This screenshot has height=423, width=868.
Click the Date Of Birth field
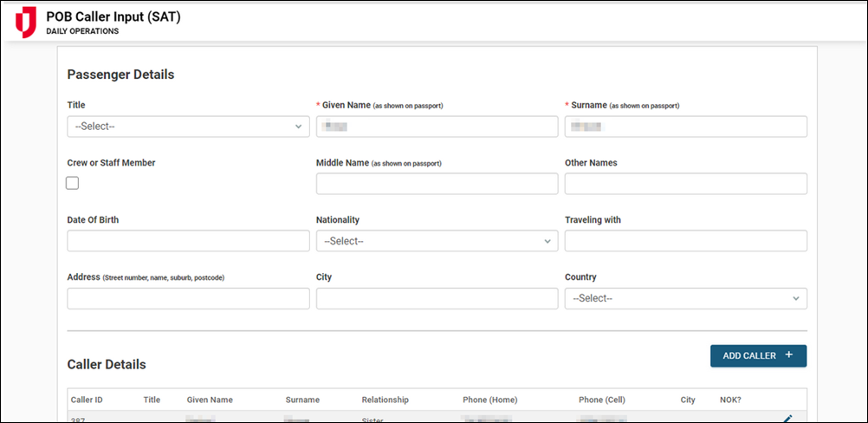(x=188, y=241)
